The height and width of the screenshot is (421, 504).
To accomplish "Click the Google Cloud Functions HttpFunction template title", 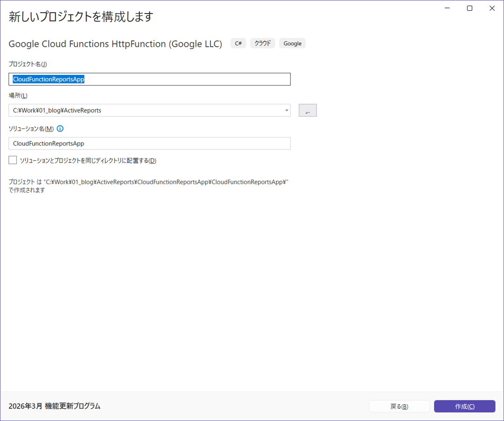I will (x=115, y=44).
